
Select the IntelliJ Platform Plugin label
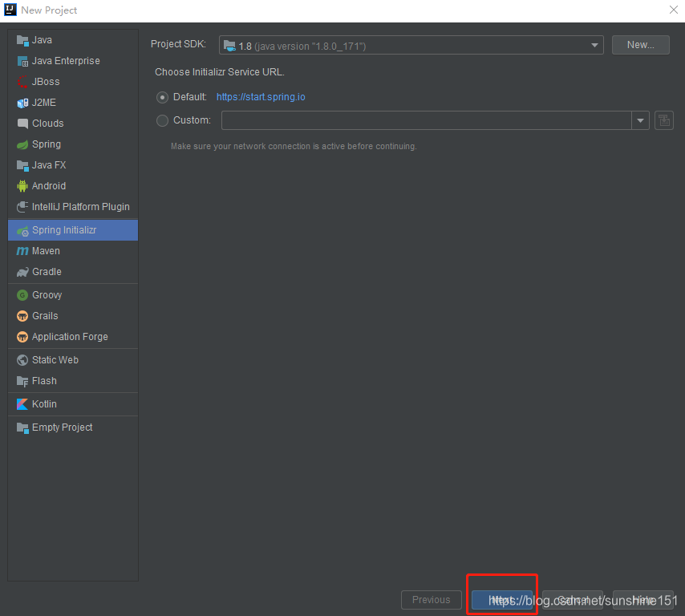[x=81, y=207]
